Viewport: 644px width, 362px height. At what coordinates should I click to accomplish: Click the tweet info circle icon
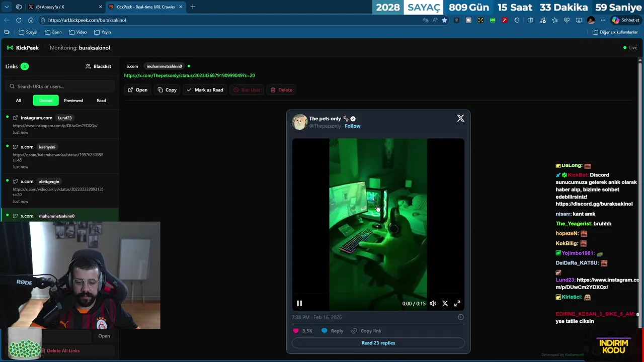click(x=460, y=317)
